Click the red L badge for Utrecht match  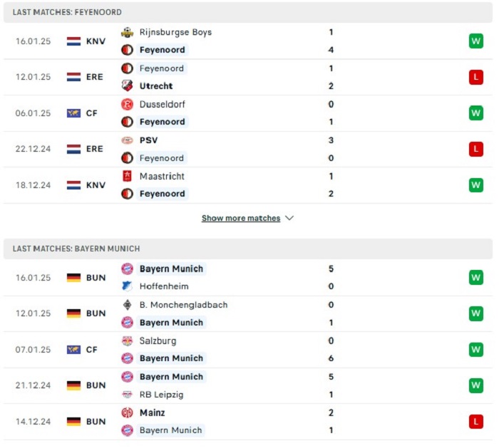[x=476, y=77]
